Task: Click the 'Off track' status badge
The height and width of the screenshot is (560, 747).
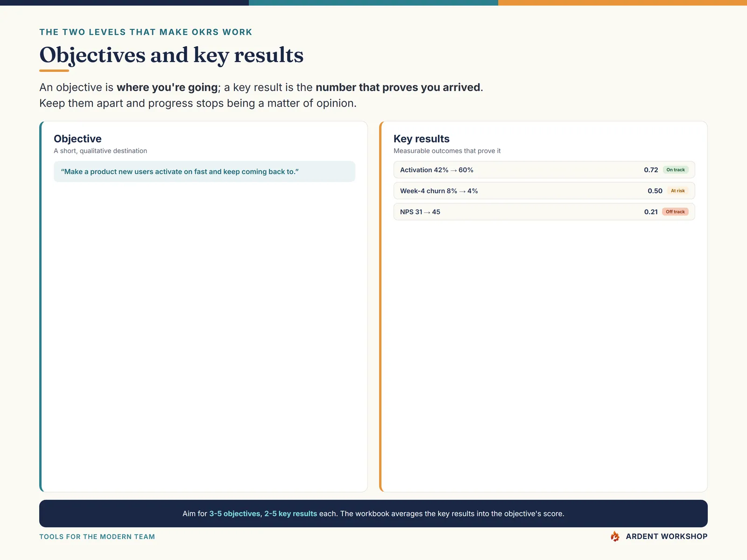Action: pos(675,212)
